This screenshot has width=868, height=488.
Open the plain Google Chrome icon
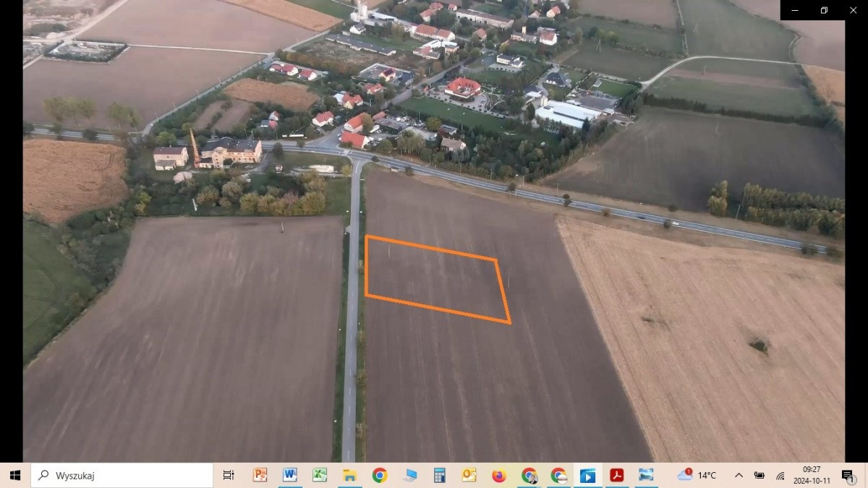pos(380,475)
